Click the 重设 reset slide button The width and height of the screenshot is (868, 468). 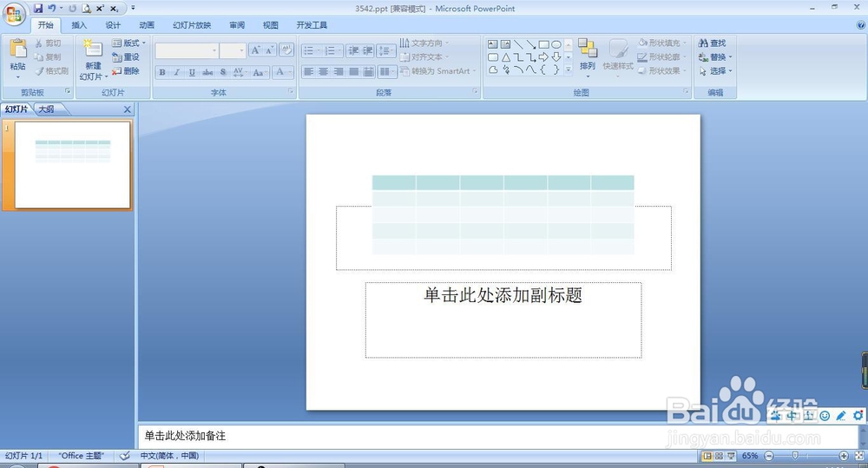(x=126, y=57)
